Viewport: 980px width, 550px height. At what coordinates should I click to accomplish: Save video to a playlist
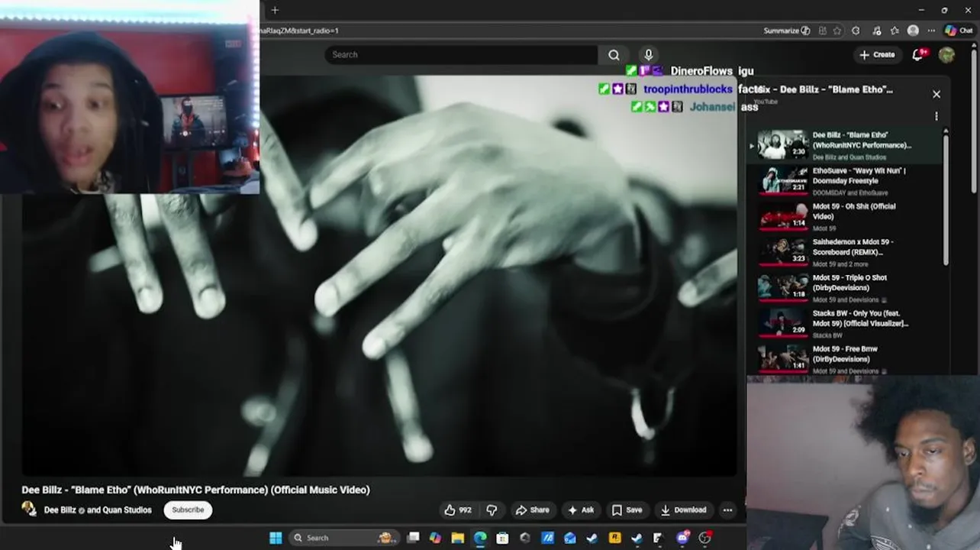pyautogui.click(x=627, y=510)
